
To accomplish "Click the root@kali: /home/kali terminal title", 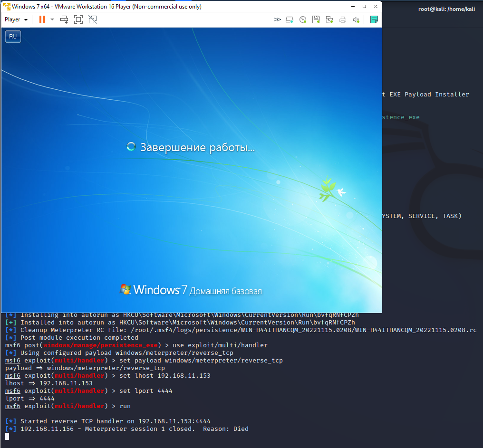I will pyautogui.click(x=446, y=9).
